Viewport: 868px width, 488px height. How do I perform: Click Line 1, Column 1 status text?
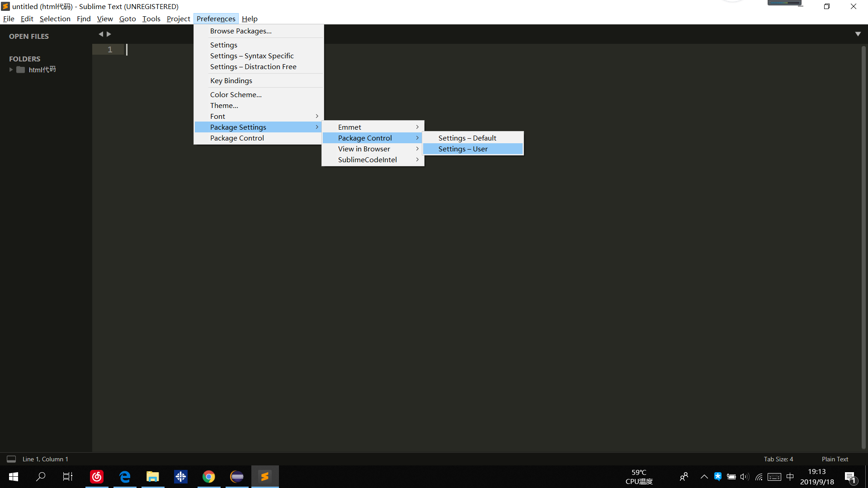point(45,459)
